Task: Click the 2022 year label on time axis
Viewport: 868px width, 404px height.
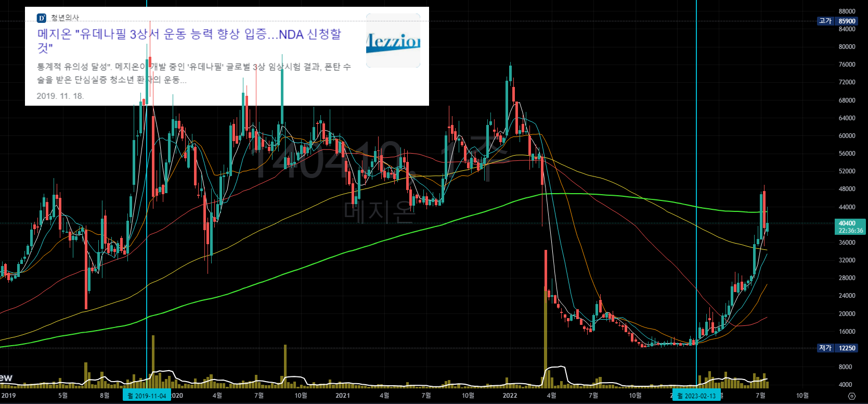Action: (x=510, y=396)
